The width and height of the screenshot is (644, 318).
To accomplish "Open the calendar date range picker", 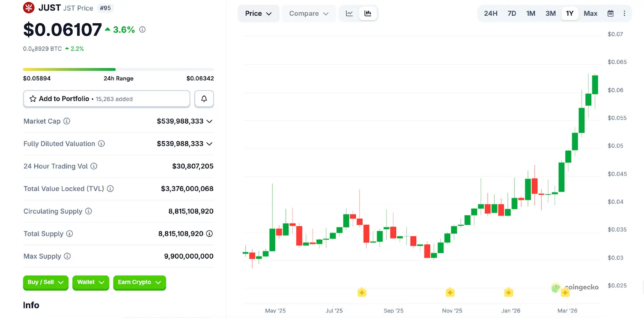I will coord(611,14).
